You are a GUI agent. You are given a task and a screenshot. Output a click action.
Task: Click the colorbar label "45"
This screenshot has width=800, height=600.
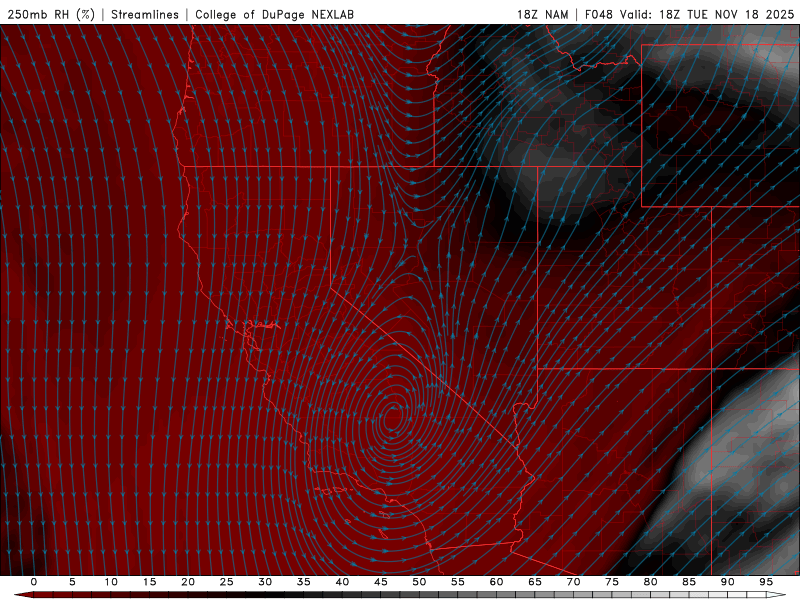tap(381, 582)
